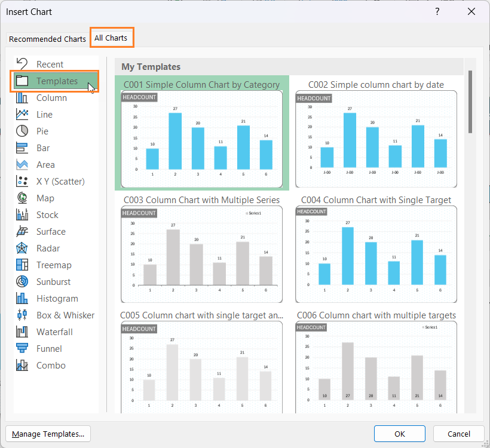Viewport: 490px width, 448px height.
Task: Click the Surface chart type icon
Action: (22, 231)
